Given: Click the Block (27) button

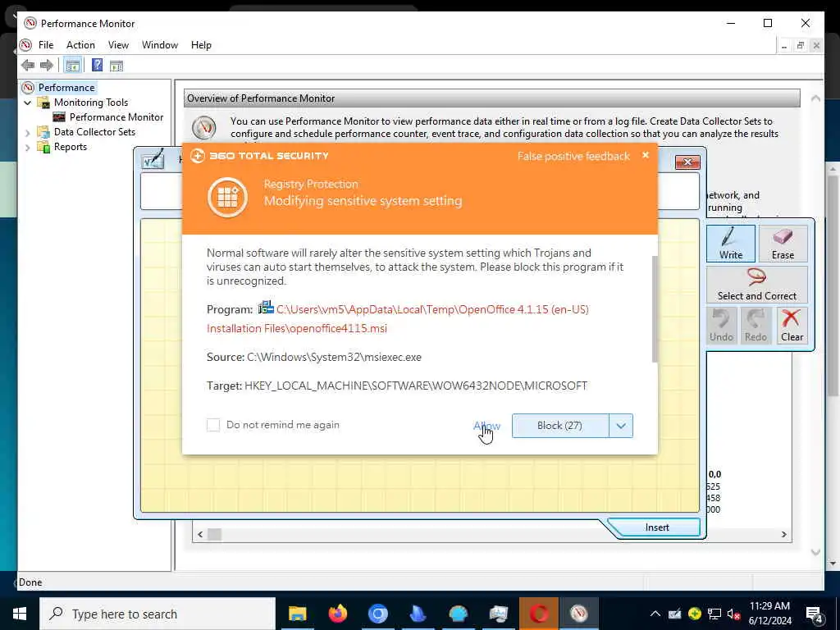Looking at the screenshot, I should 559,426.
